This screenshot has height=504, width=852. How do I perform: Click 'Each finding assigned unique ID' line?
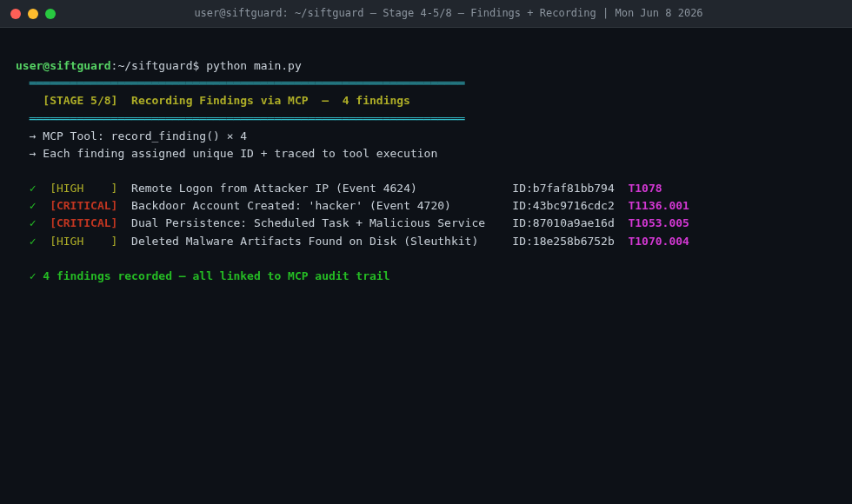click(x=233, y=154)
